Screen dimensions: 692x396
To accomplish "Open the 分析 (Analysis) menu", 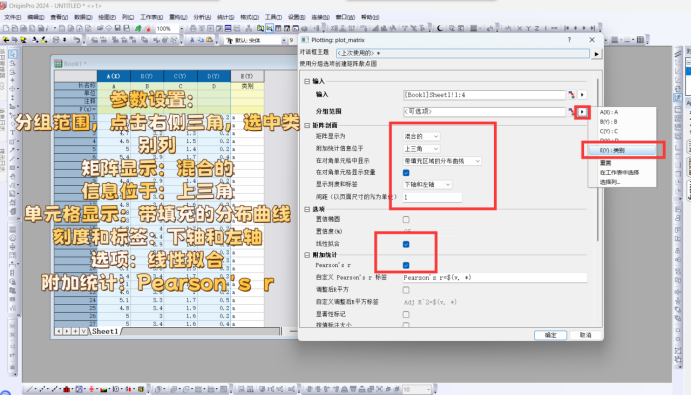I will coord(202,17).
